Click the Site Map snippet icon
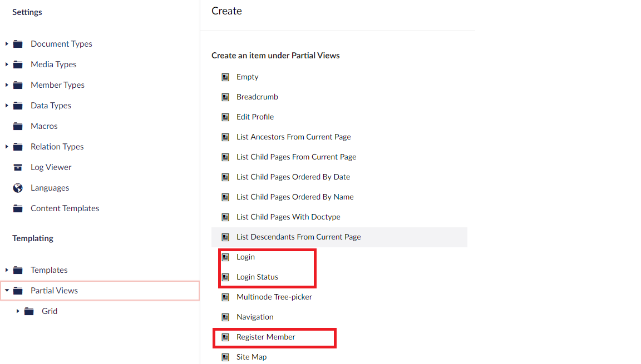 pyautogui.click(x=225, y=357)
